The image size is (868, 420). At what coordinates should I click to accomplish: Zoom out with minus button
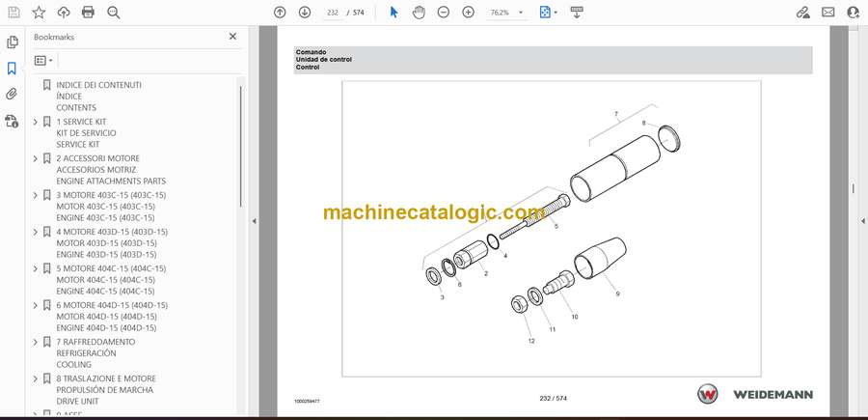tap(444, 13)
